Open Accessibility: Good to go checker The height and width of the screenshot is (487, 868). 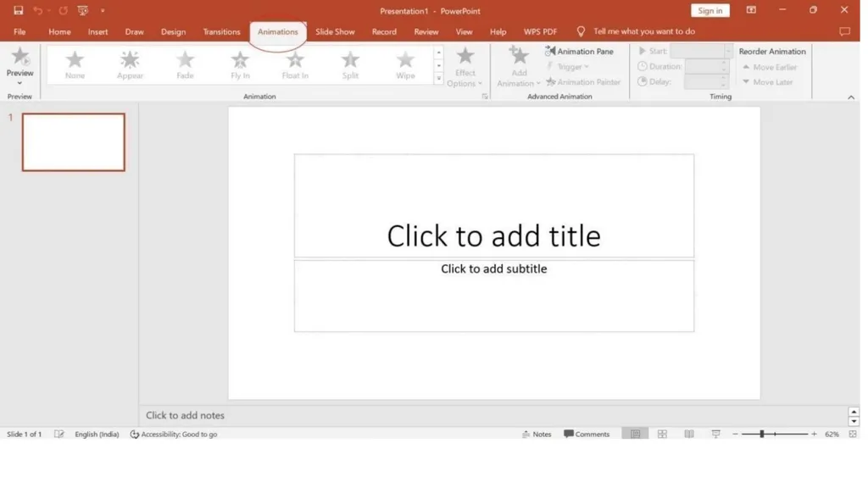(x=173, y=434)
